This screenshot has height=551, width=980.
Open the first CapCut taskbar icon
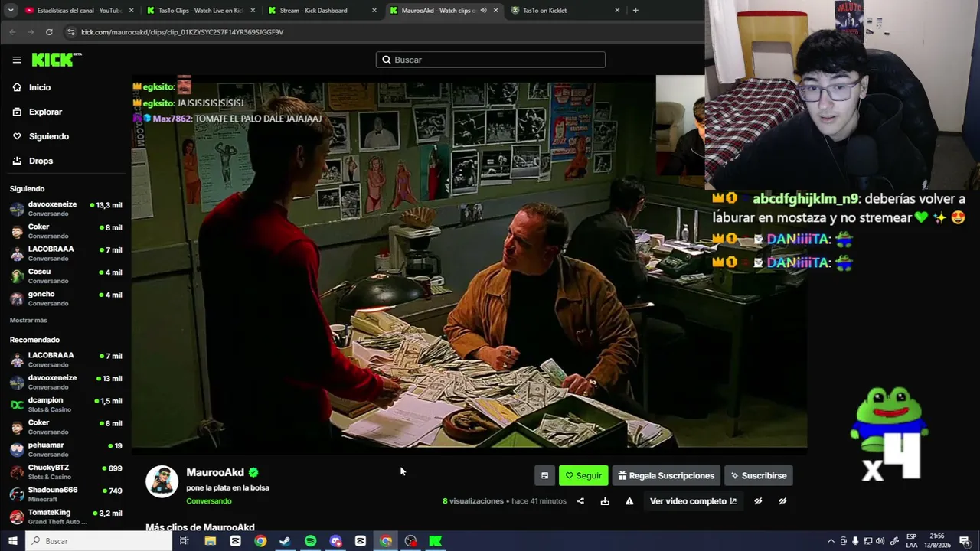click(235, 541)
